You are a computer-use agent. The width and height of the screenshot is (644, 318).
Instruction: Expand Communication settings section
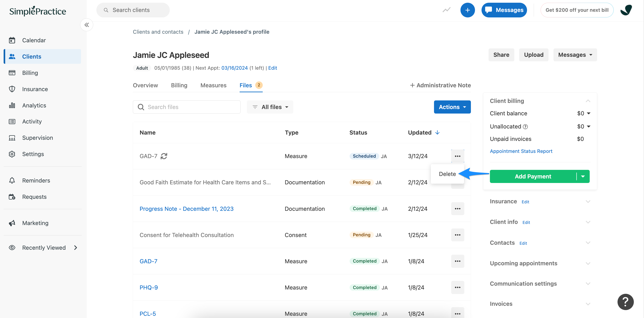(x=588, y=284)
